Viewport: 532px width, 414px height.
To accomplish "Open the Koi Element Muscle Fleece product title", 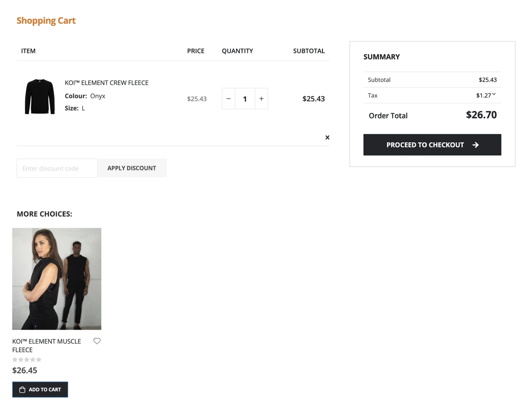I will click(x=47, y=346).
